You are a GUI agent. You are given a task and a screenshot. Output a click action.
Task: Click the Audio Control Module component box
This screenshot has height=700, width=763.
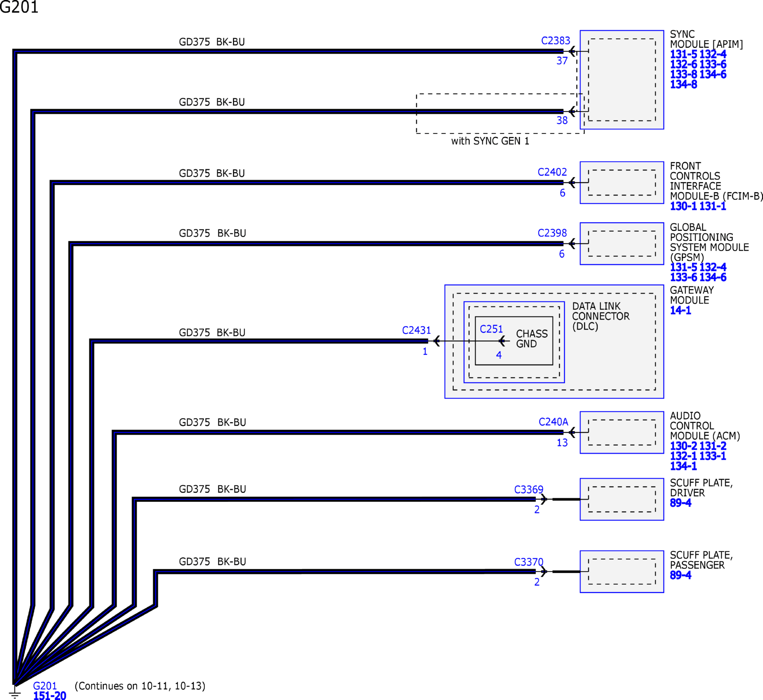[x=622, y=433]
